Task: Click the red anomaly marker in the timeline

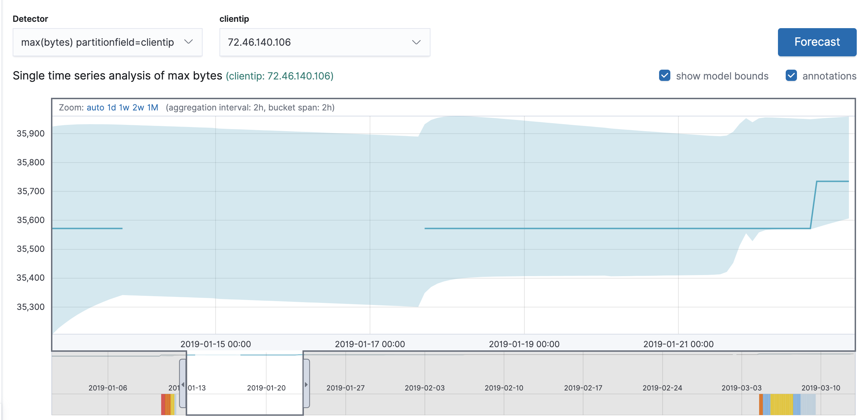Action: tap(163, 405)
